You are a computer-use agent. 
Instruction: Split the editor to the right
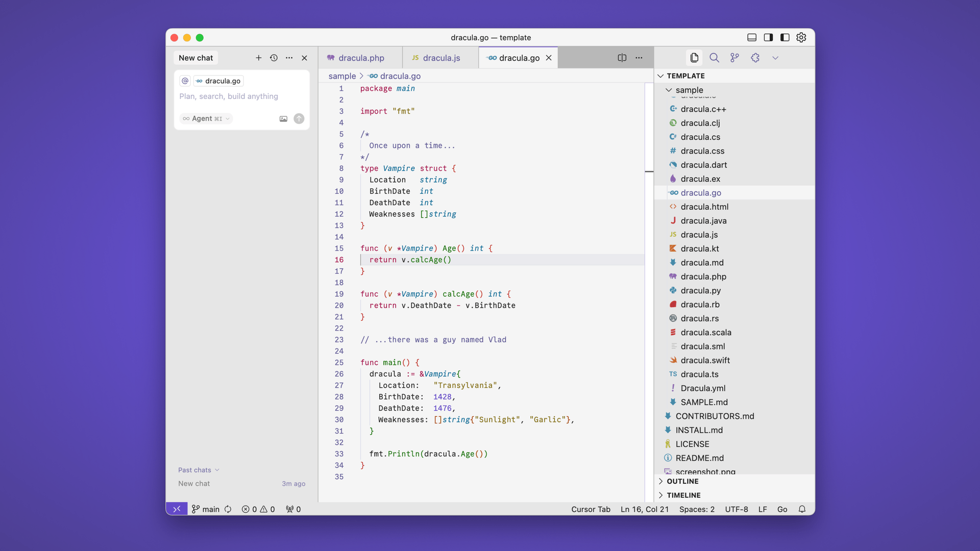[x=622, y=58]
